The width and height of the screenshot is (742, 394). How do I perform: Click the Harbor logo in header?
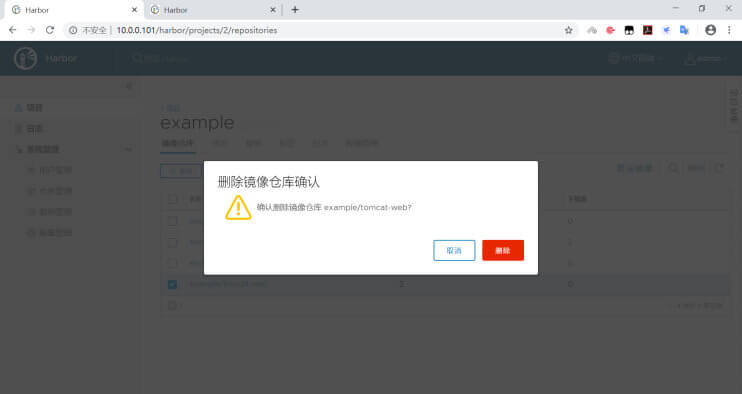(x=26, y=59)
